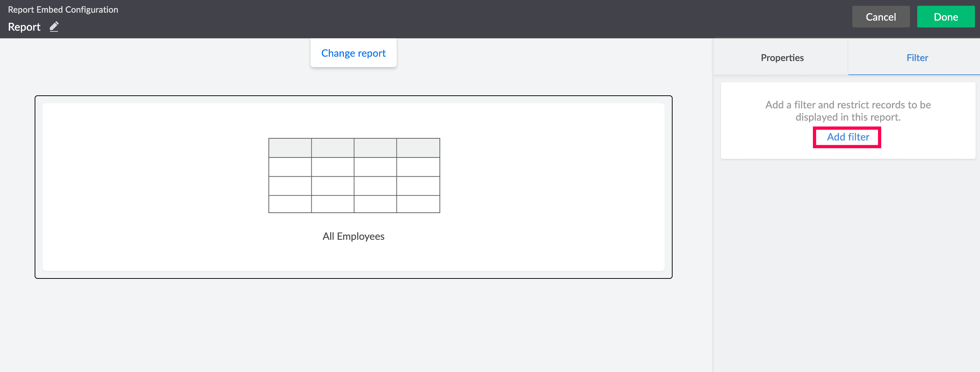This screenshot has height=372, width=980.
Task: Click the filter description text
Action: click(848, 111)
